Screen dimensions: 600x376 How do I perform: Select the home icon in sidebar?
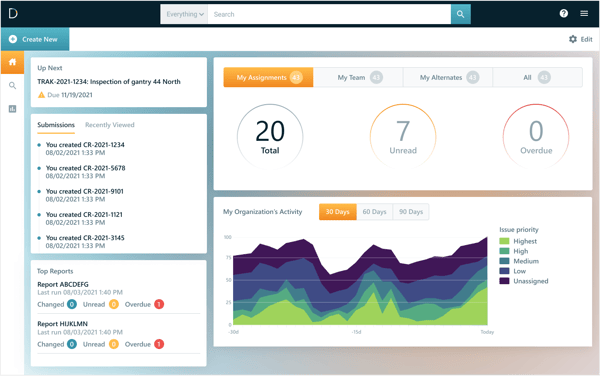pos(13,62)
